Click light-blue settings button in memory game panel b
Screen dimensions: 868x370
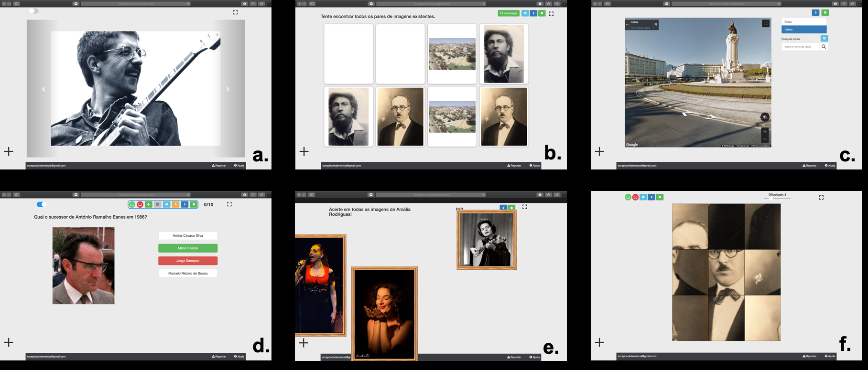click(x=525, y=13)
